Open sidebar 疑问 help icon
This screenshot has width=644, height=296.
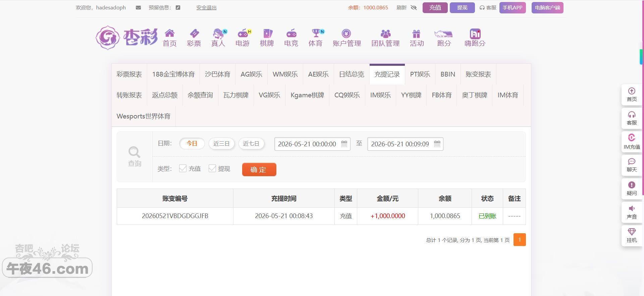point(632,185)
